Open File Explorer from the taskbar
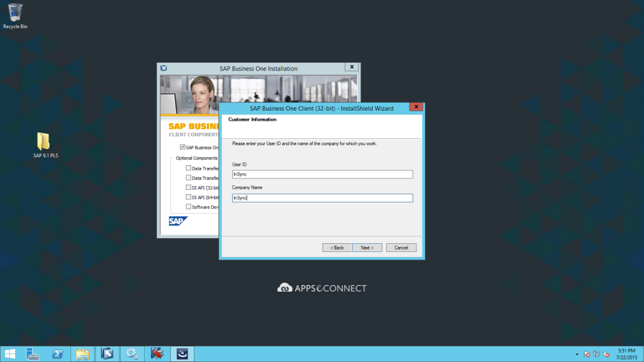This screenshot has height=362, width=644. click(82, 354)
